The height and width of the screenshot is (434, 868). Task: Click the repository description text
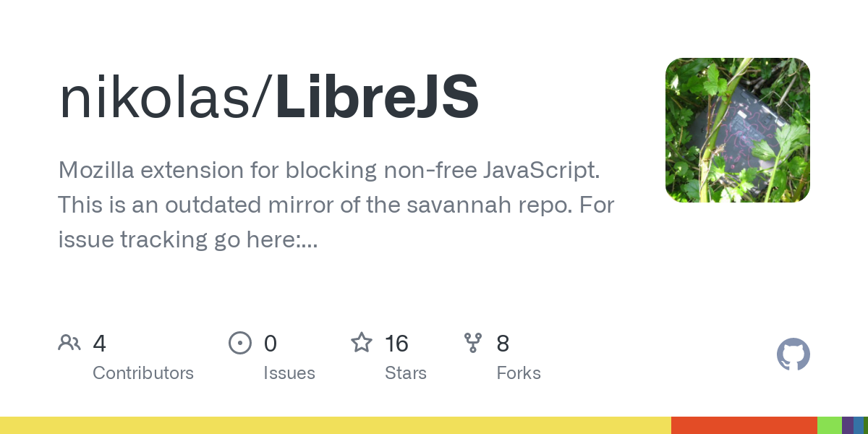tap(336, 205)
